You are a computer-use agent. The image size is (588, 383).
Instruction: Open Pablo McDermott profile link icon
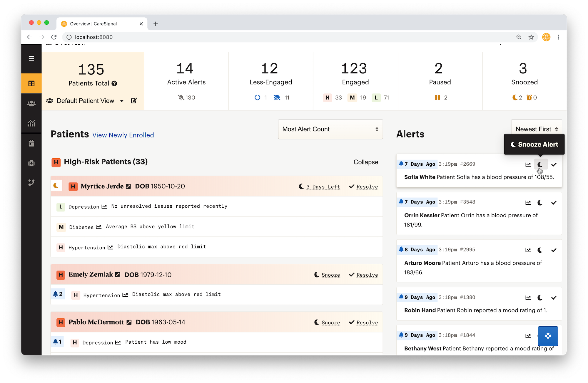pos(129,322)
